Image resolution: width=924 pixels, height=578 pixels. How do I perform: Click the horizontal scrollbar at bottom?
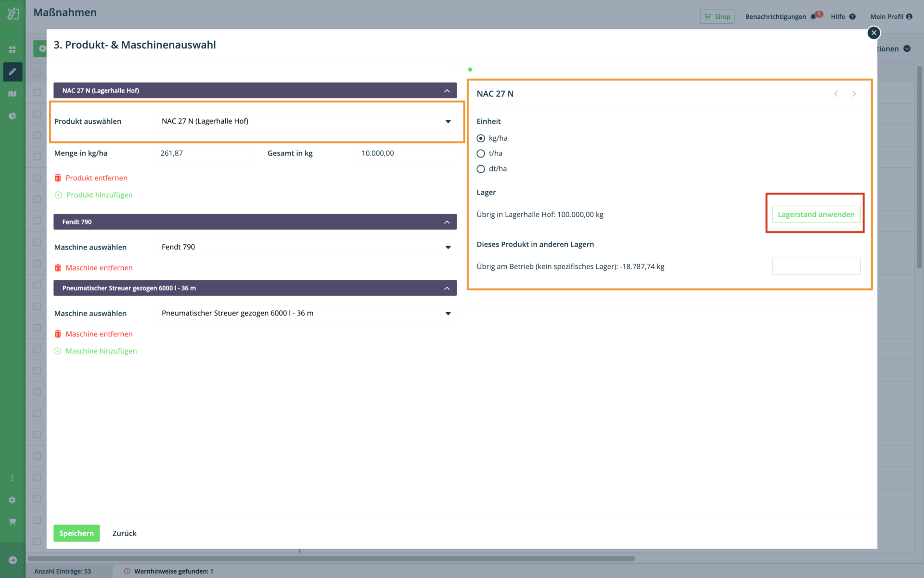coord(331,559)
